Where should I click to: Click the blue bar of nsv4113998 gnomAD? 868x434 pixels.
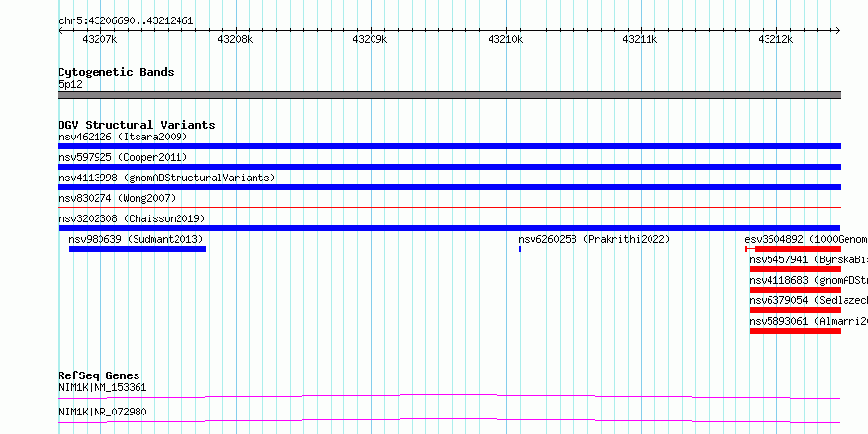pyautogui.click(x=449, y=187)
